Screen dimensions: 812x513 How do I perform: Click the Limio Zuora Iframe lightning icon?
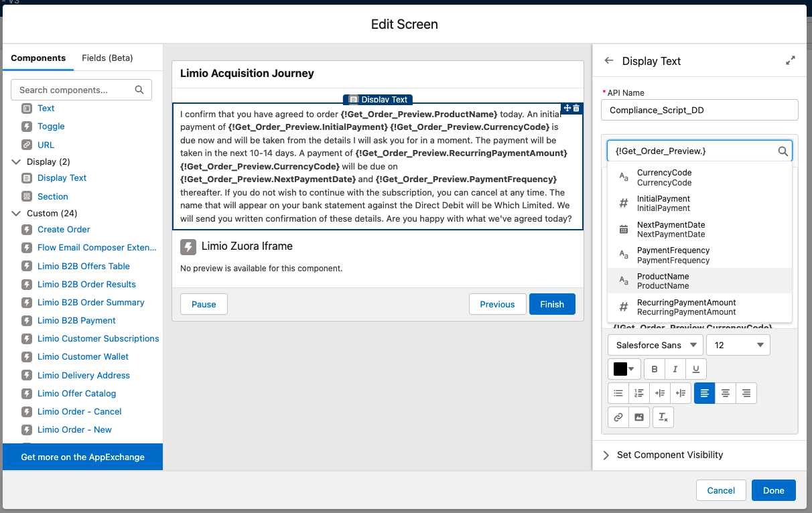pyautogui.click(x=188, y=246)
